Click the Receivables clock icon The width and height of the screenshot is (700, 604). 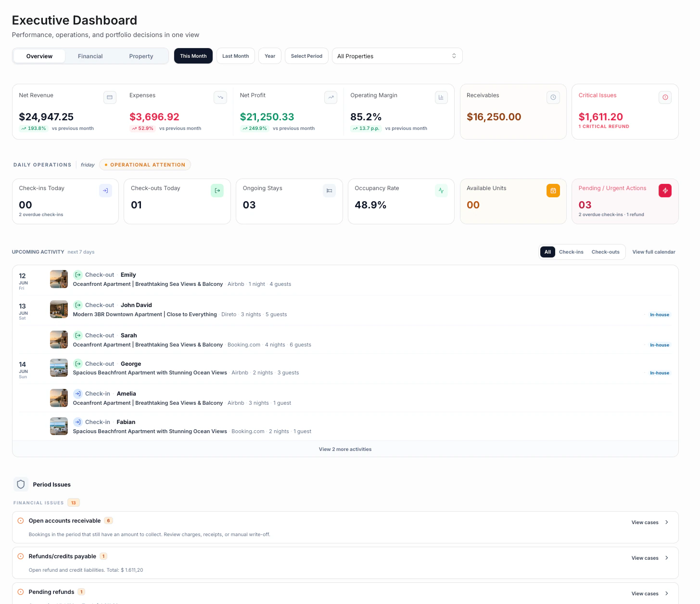click(553, 97)
